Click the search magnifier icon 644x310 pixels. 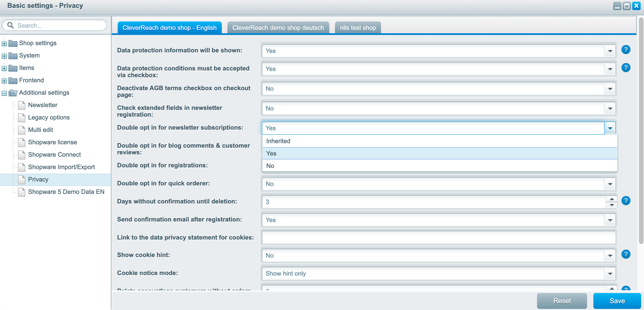10,25
